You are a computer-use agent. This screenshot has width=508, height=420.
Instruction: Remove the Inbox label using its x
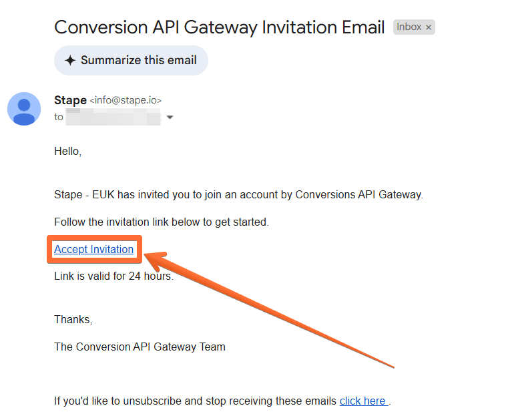click(x=429, y=27)
